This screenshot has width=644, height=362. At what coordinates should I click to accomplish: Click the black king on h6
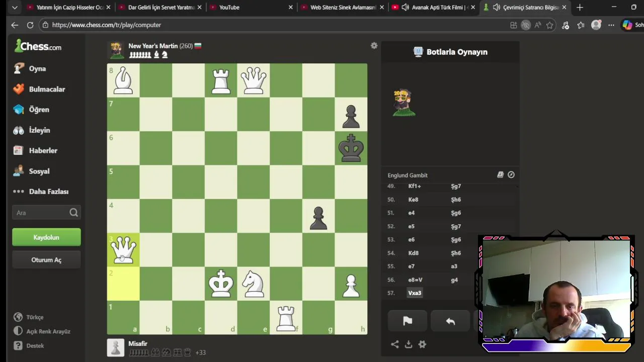point(351,148)
